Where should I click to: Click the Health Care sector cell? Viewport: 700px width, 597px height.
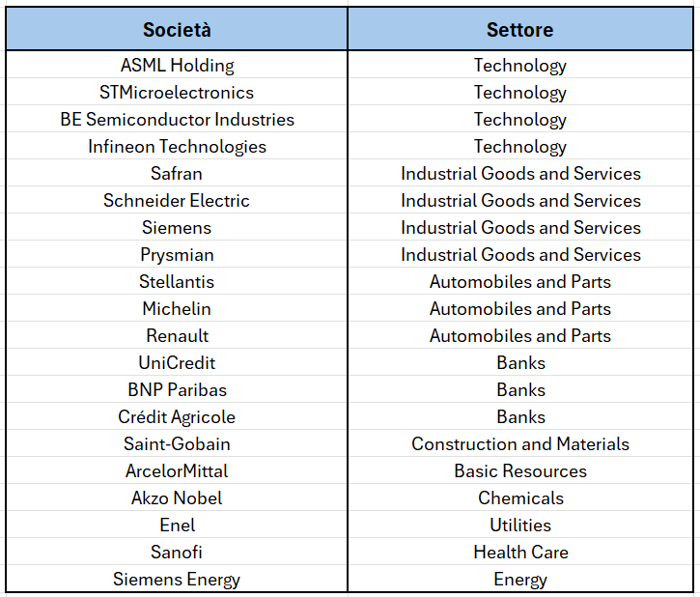[x=520, y=553]
